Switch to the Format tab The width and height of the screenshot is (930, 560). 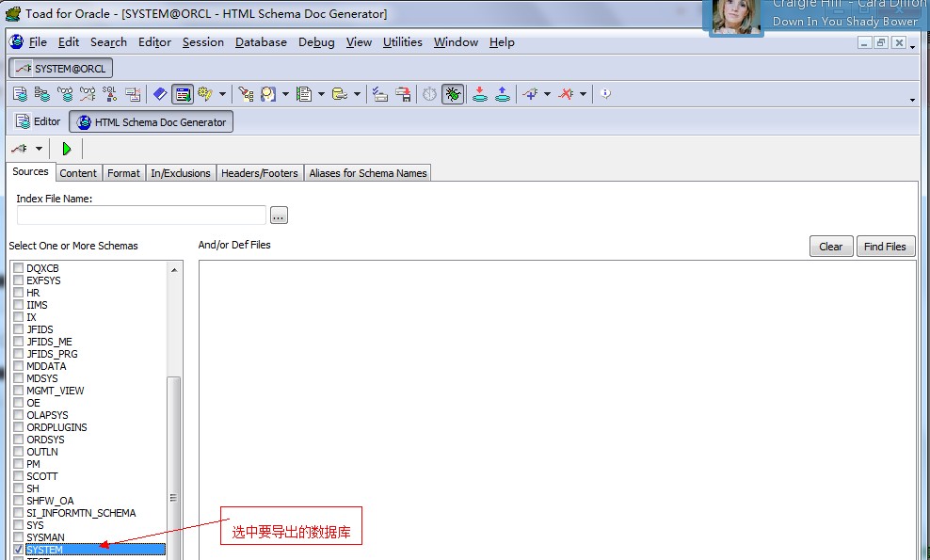[123, 172]
